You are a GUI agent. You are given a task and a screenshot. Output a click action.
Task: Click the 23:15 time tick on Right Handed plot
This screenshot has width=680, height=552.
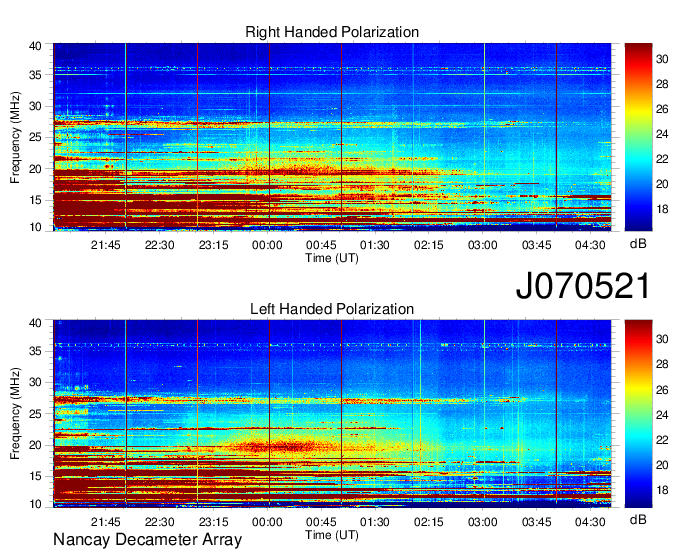(213, 245)
